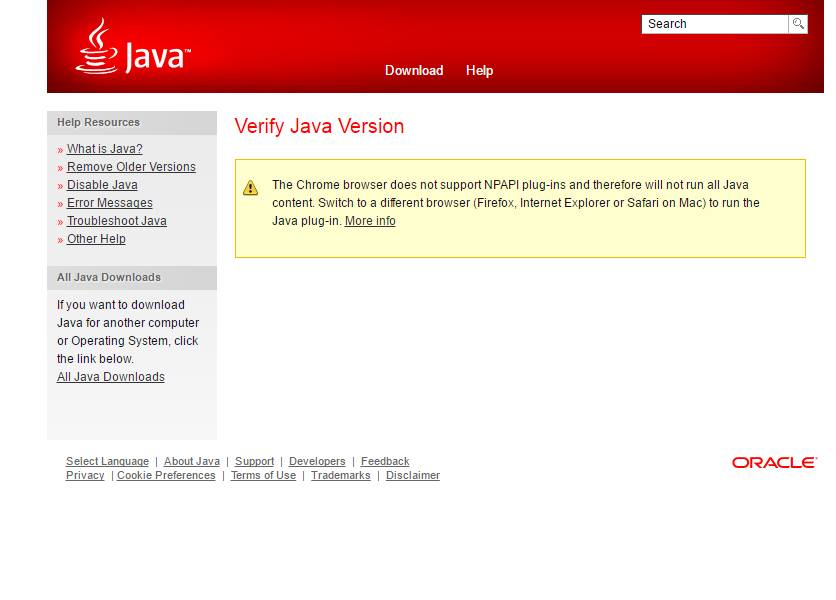Open the Troubleshoot Java link
The height and width of the screenshot is (600, 836).
[117, 221]
